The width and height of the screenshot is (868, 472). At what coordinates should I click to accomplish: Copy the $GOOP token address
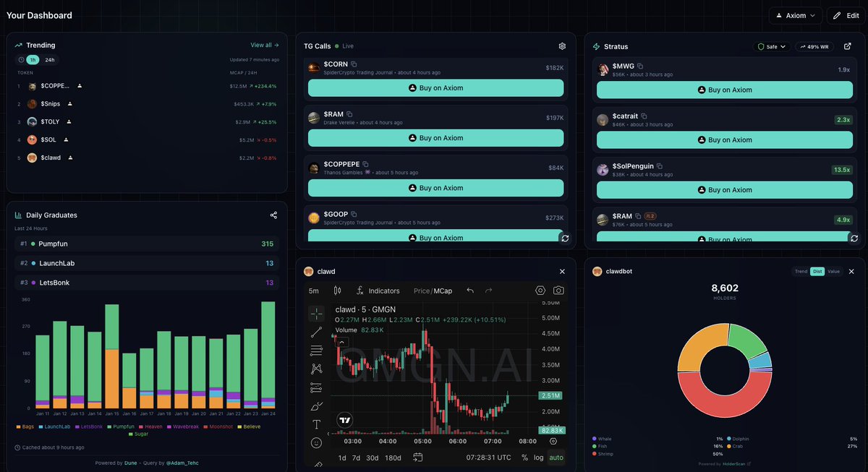355,214
